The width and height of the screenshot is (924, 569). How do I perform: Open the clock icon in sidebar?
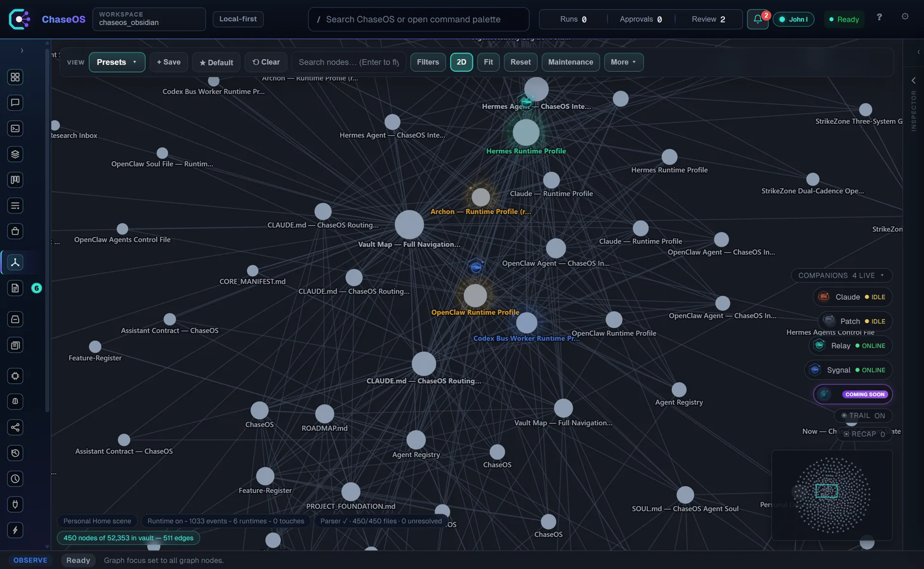pyautogui.click(x=15, y=479)
